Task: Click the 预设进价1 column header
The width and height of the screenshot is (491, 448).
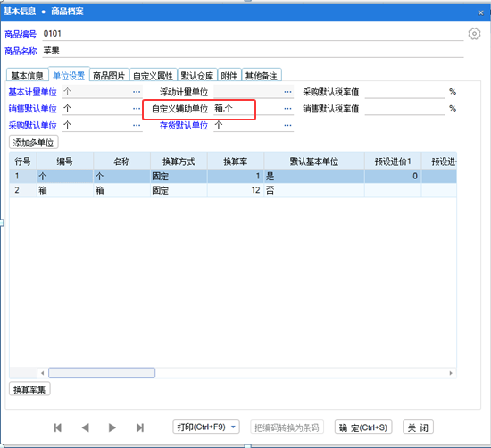Action: point(393,162)
